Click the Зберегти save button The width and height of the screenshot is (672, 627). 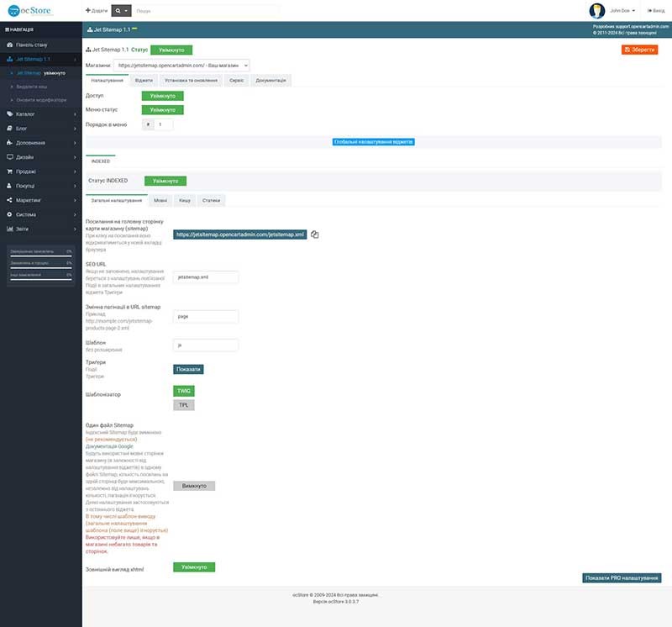tap(639, 50)
